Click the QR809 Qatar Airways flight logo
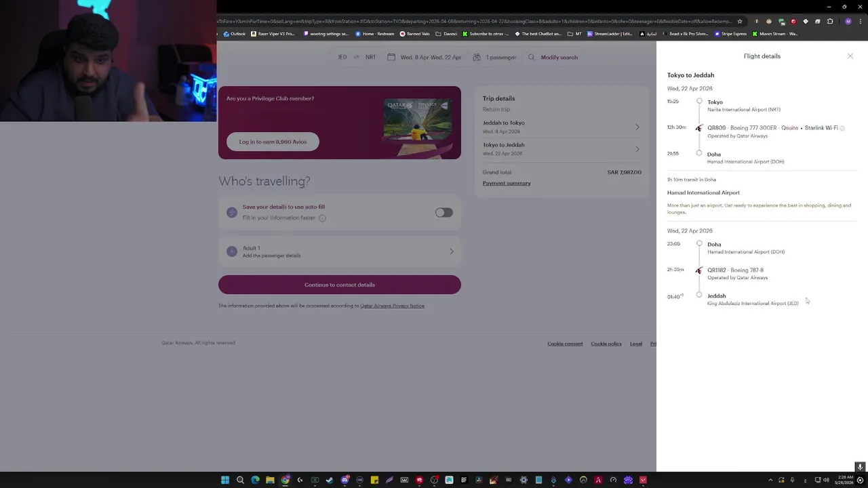 pyautogui.click(x=699, y=128)
